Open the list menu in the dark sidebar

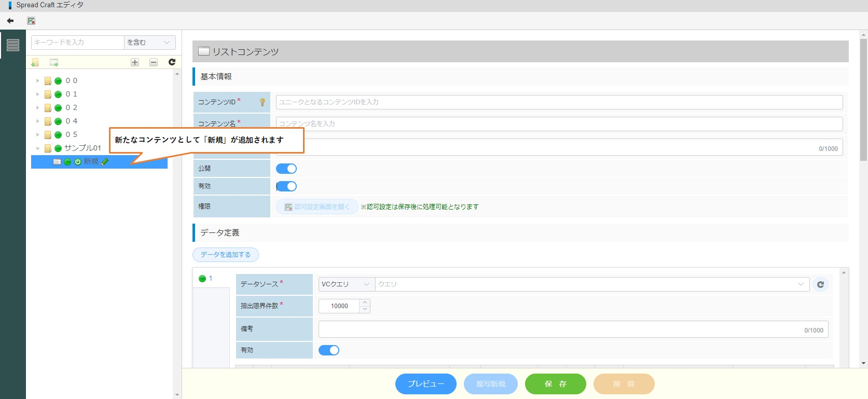pyautogui.click(x=13, y=45)
